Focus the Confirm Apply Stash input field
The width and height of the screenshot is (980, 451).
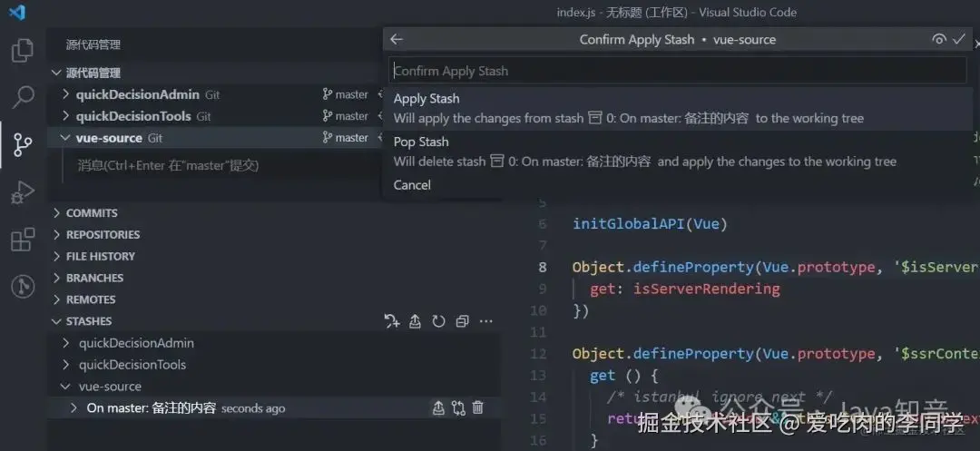tap(678, 71)
